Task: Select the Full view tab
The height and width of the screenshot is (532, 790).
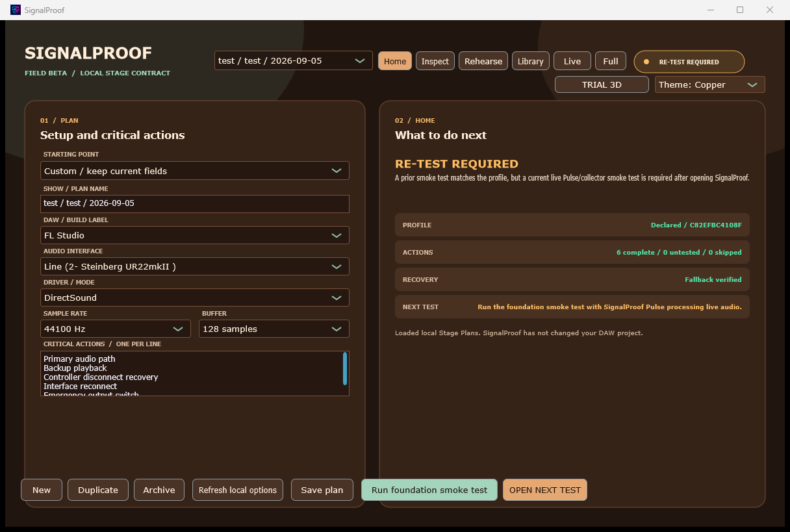Action: (x=611, y=61)
